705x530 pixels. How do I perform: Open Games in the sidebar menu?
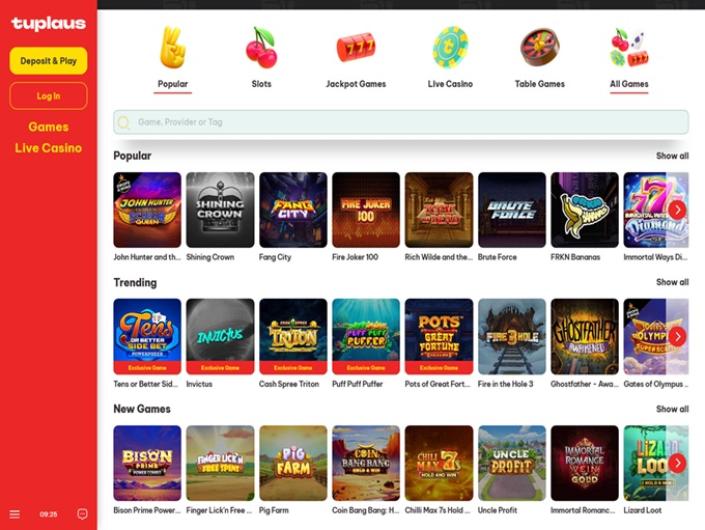[49, 127]
